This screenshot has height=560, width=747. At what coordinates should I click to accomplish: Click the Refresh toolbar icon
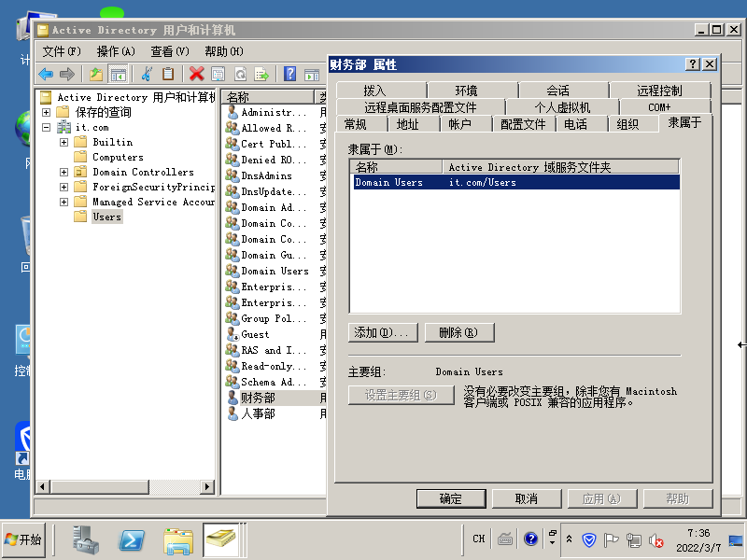coord(241,74)
